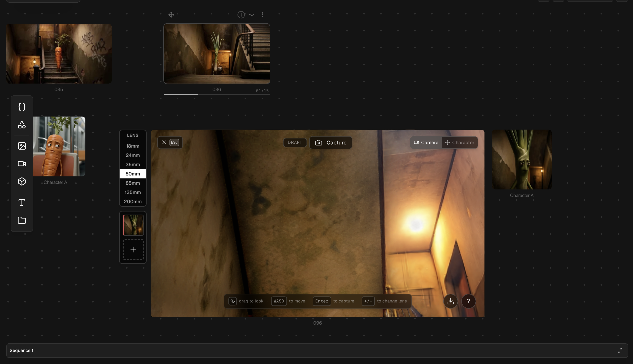Screen dimensions: 633x364
Task: Click the download icon in the viewport
Action: pos(450,301)
